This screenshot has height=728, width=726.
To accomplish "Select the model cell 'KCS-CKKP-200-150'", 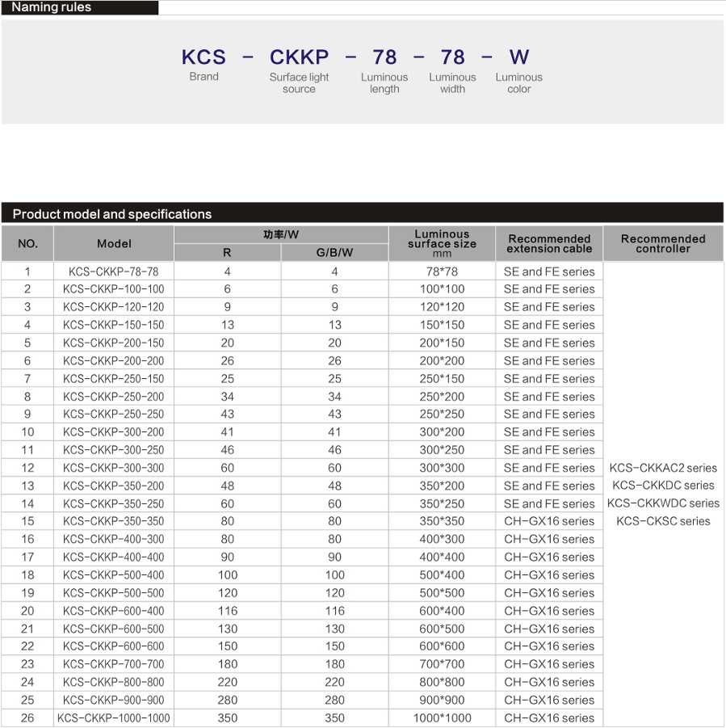I will tap(114, 343).
